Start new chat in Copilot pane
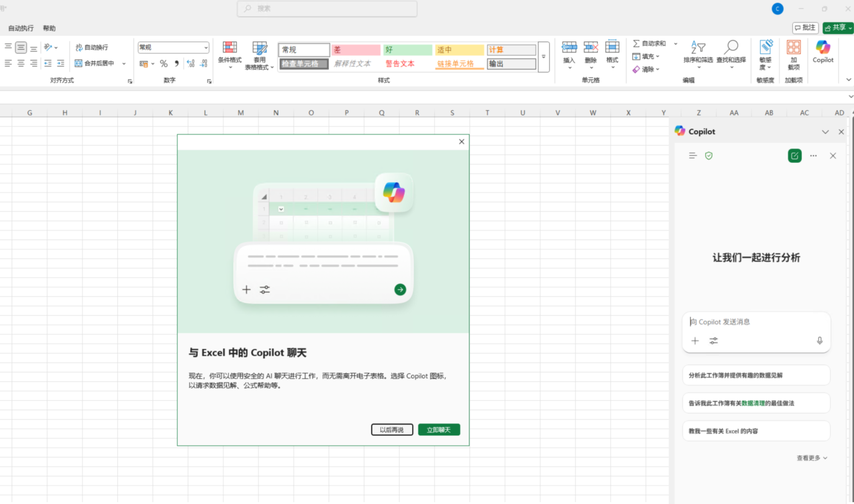 (795, 156)
